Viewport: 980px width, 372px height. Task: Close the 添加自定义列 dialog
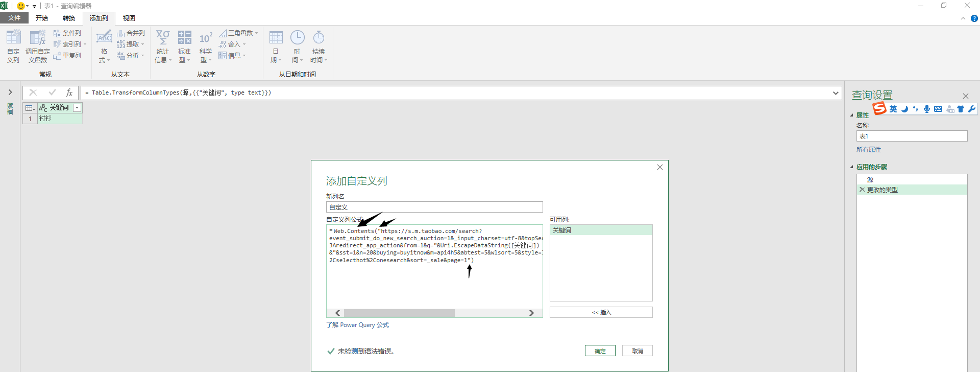click(x=660, y=167)
